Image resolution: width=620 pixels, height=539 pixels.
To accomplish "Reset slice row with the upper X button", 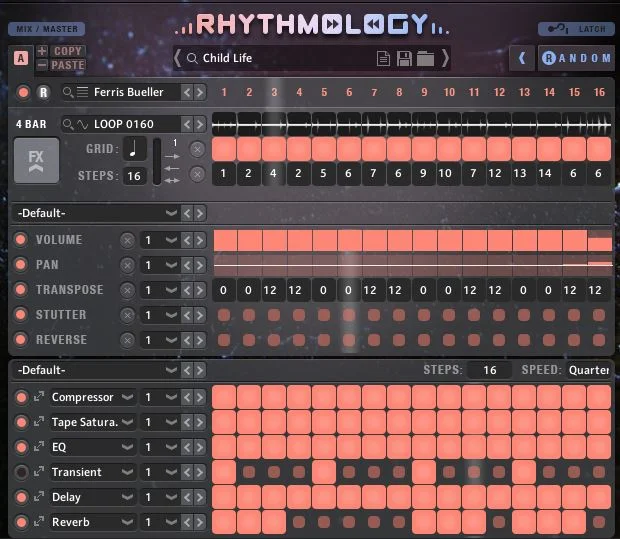I will 197,149.
